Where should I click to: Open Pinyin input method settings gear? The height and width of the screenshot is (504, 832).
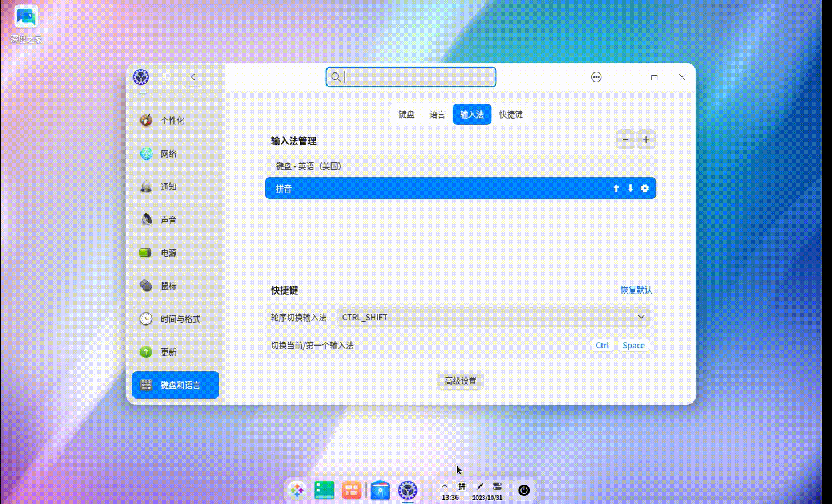pos(644,188)
